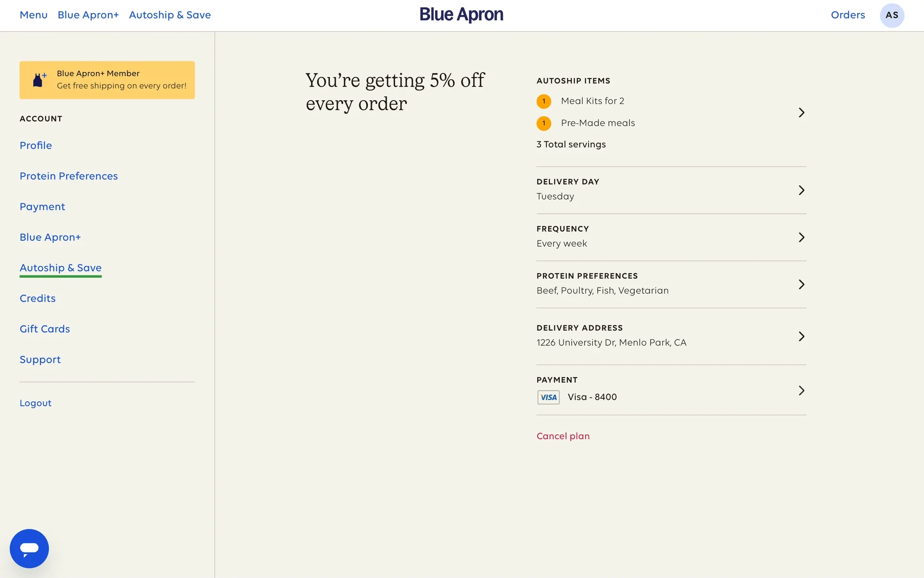Click the Blue Apron+ apron icon in banner
924x578 pixels.
tap(39, 79)
